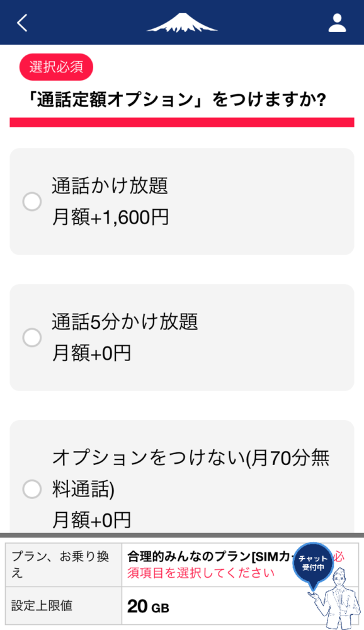
Task: Click the 選択必須 red badge
Action: pyautogui.click(x=56, y=67)
